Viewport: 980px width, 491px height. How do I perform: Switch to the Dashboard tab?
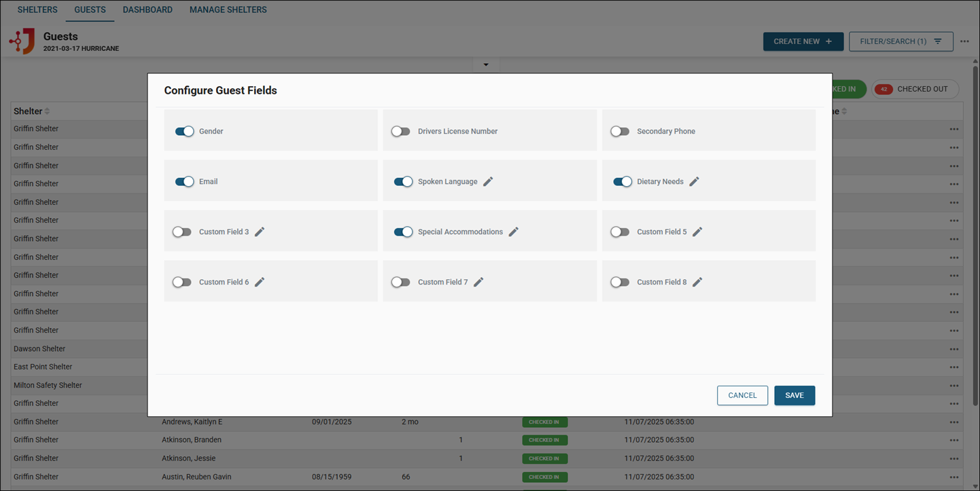tap(147, 10)
